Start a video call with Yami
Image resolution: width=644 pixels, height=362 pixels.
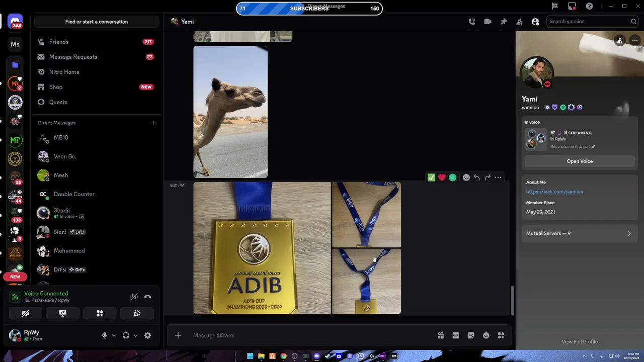488,22
